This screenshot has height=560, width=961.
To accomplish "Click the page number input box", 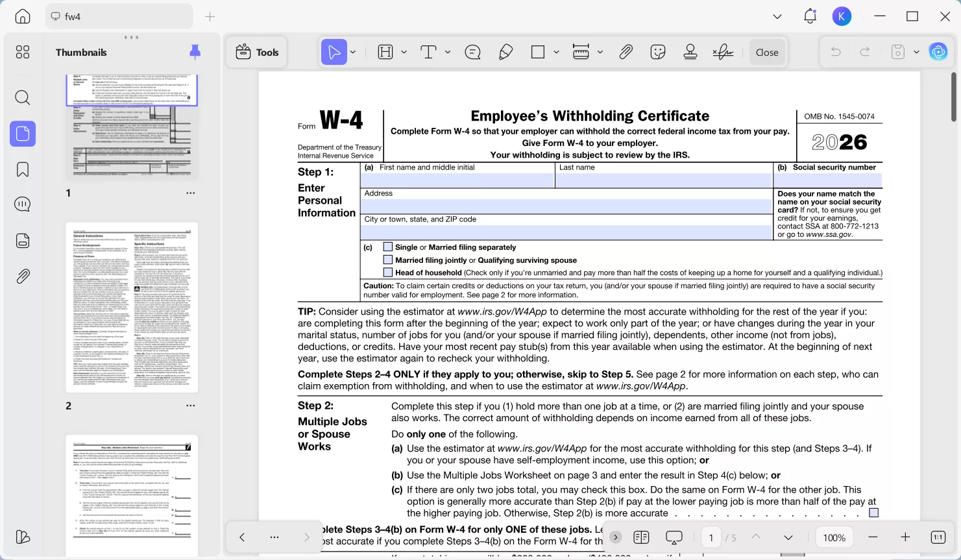I will tap(711, 537).
